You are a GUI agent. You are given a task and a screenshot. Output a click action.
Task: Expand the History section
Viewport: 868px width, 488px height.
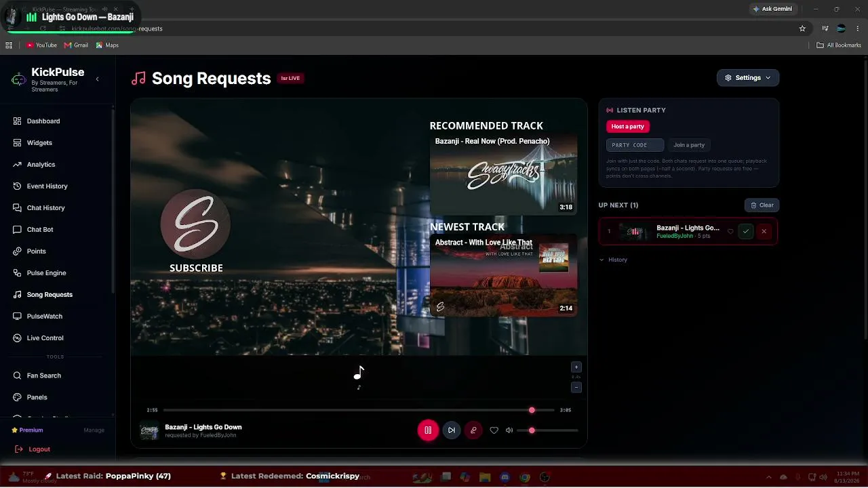coord(613,260)
